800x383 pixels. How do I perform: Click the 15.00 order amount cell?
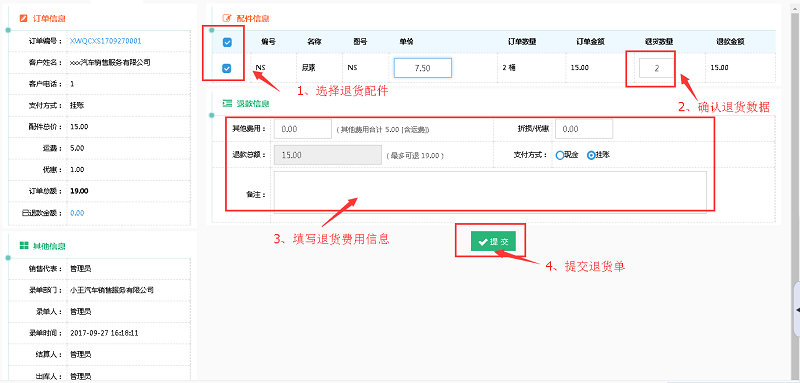[x=579, y=68]
